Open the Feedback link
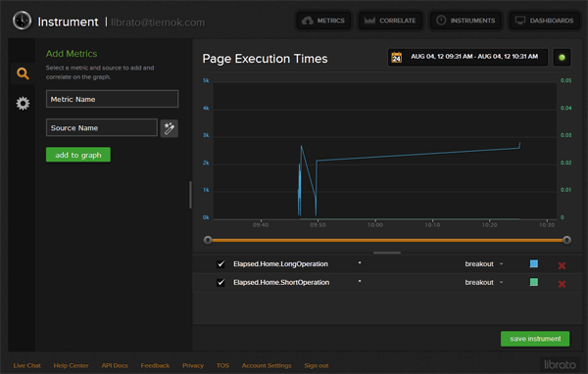Viewport: 588px width, 374px height. coord(155,365)
